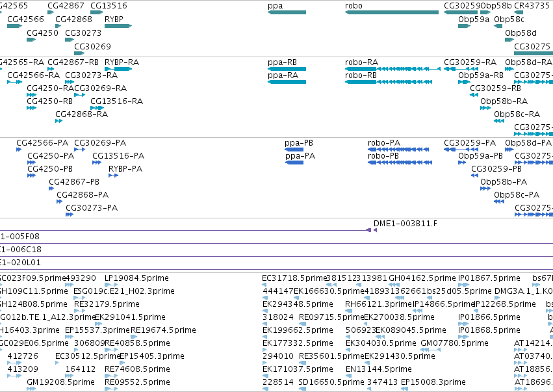Click the CG42566-RA transcript label
Viewport: 553px width, 392px height.
coord(34,75)
